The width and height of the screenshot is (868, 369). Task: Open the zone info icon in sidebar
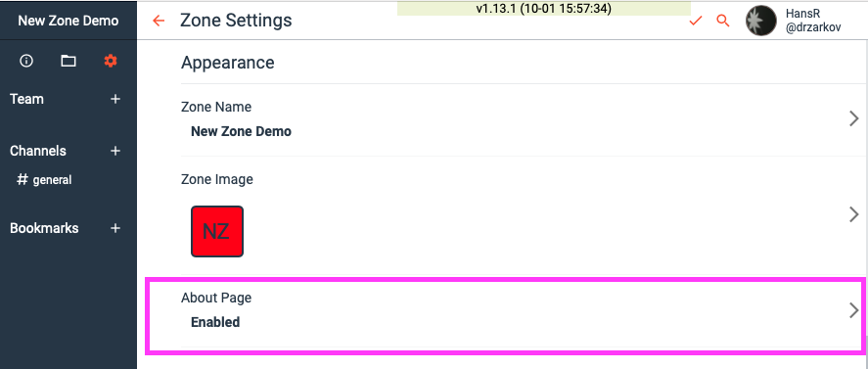coord(26,61)
